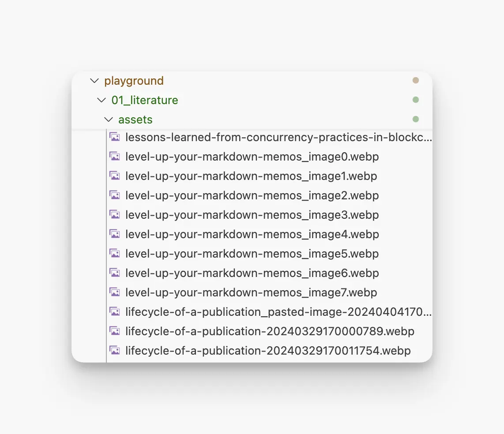Open level-up-your-markdown-memos_image6.webp

pyautogui.click(x=252, y=273)
